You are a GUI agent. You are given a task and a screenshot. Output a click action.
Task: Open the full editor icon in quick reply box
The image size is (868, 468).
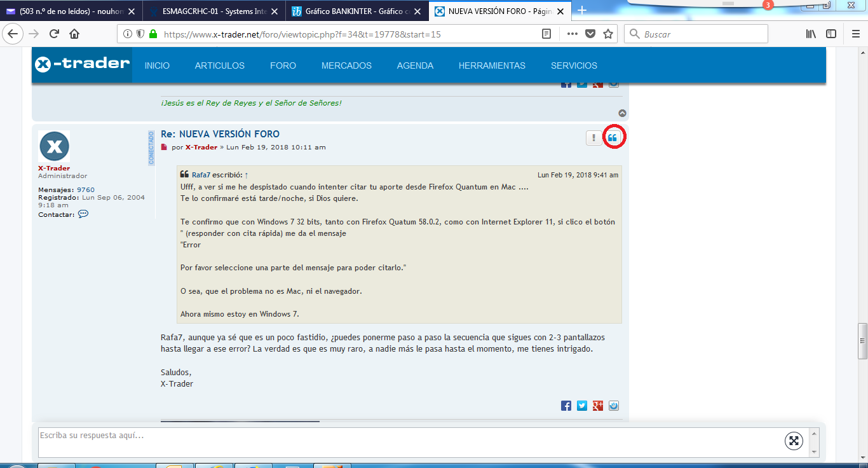(793, 441)
